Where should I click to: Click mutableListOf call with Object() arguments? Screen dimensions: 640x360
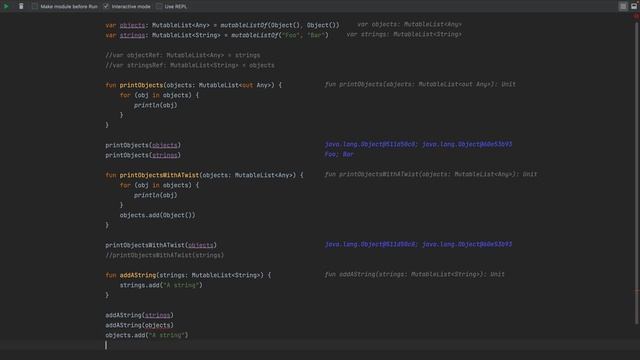(280, 25)
